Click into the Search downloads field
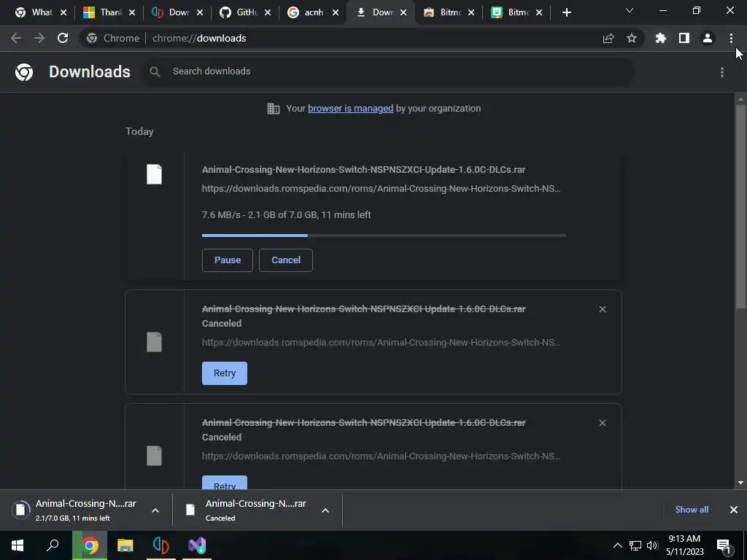Image resolution: width=747 pixels, height=560 pixels. 387,72
